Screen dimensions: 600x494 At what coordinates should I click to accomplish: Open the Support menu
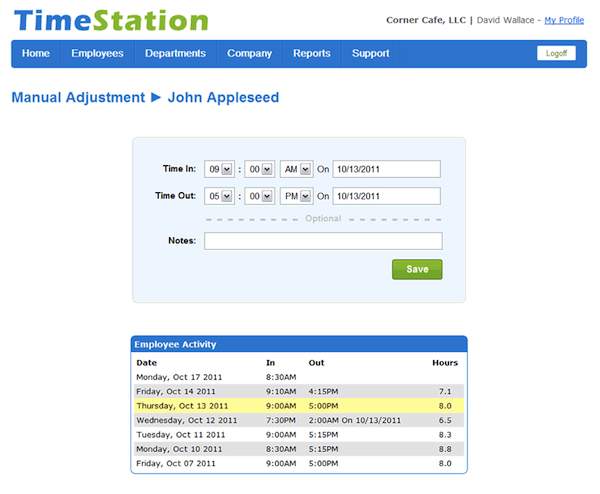pos(371,54)
